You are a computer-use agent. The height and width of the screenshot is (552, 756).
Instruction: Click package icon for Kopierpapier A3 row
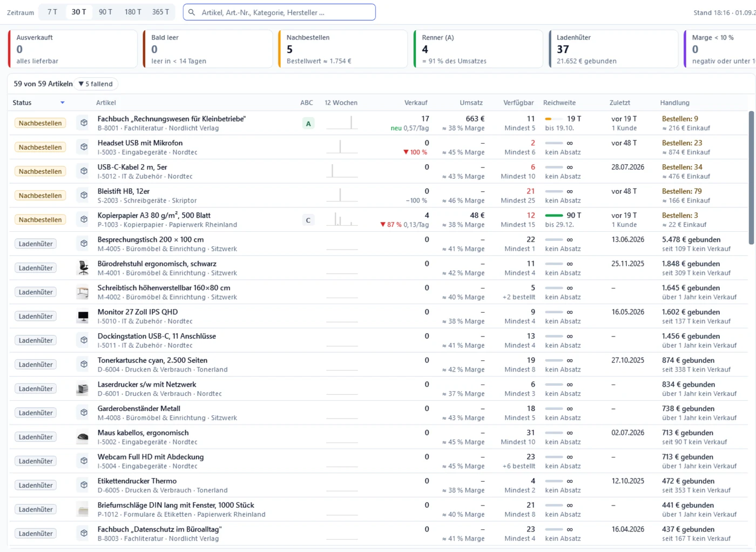(x=84, y=219)
